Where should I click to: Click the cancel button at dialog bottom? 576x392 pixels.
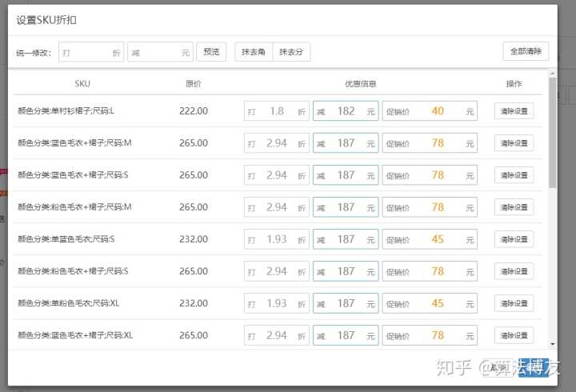coord(498,366)
